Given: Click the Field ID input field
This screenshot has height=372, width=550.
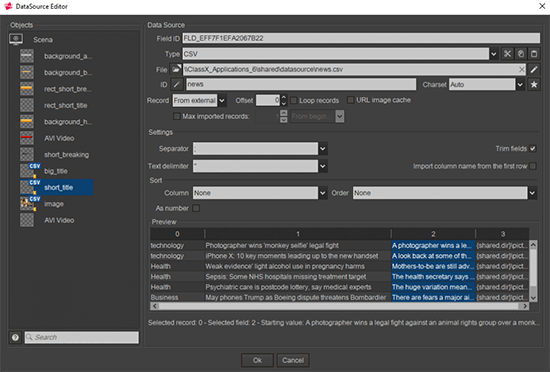Looking at the screenshot, I should coord(361,38).
